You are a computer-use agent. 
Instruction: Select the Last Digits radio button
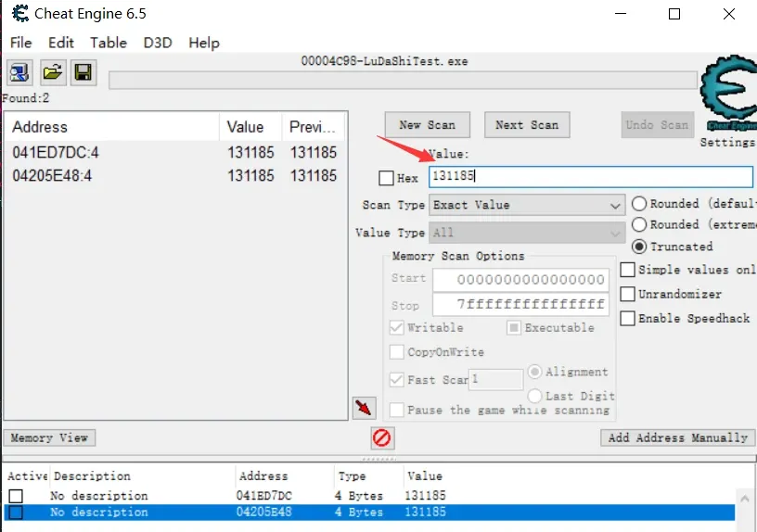534,396
